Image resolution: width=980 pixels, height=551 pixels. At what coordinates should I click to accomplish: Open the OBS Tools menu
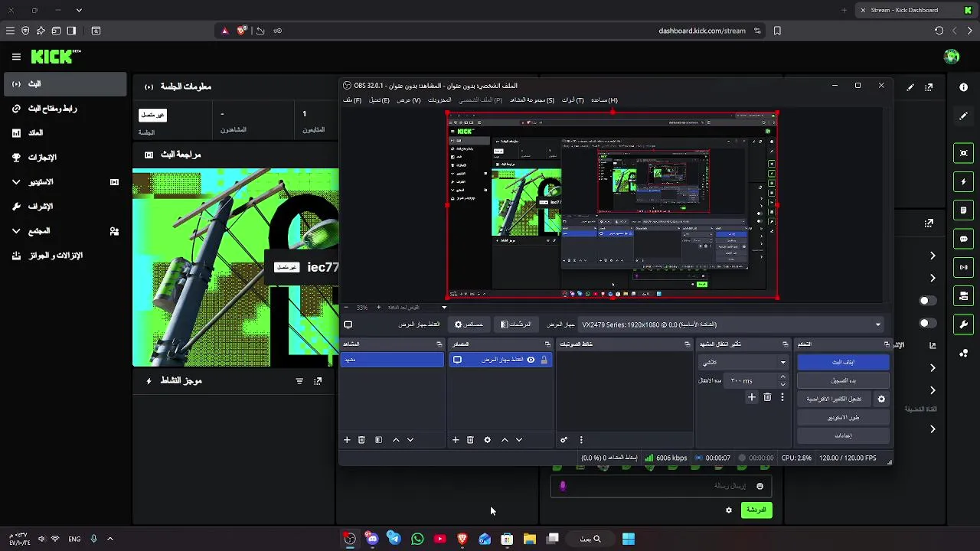[x=573, y=100]
